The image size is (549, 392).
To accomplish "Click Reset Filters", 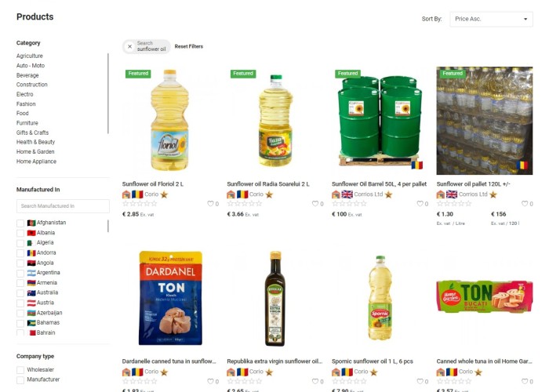I will (189, 46).
